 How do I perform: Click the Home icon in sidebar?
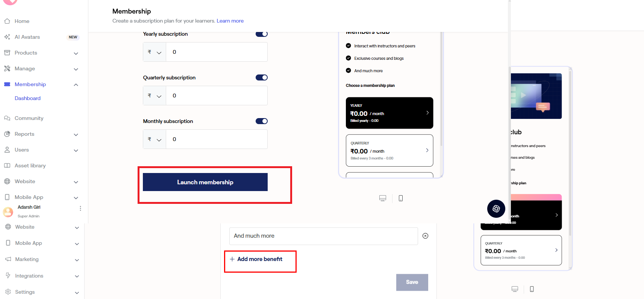(x=7, y=21)
